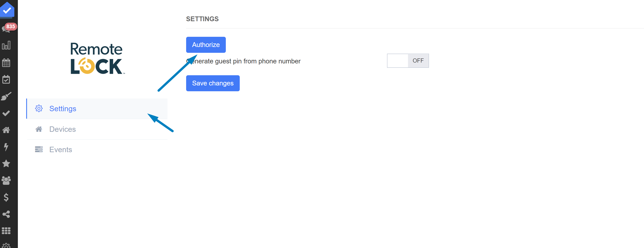Open the star reviews icon

click(x=6, y=163)
